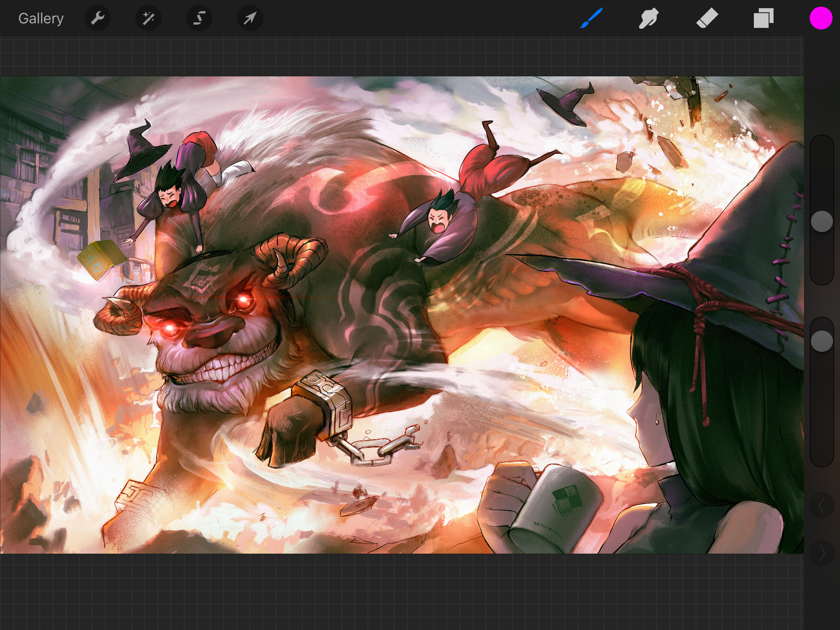Activate the Transform arrow tool
The height and width of the screenshot is (630, 840).
[250, 18]
